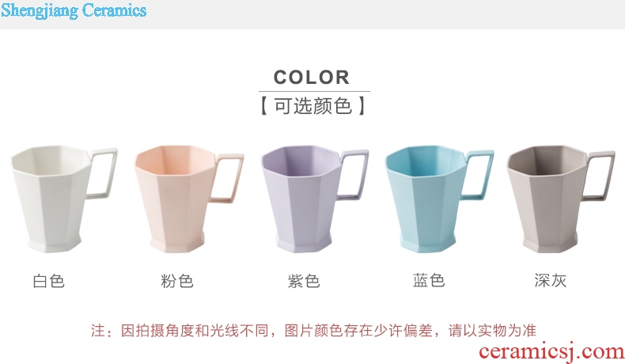Click the COLOR heading
This screenshot has height=364, width=625.
[x=311, y=78]
